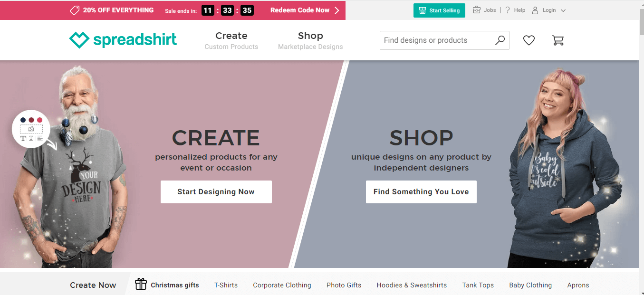Click the Christmas gifts gift box icon
Image resolution: width=644 pixels, height=295 pixels.
(x=141, y=284)
